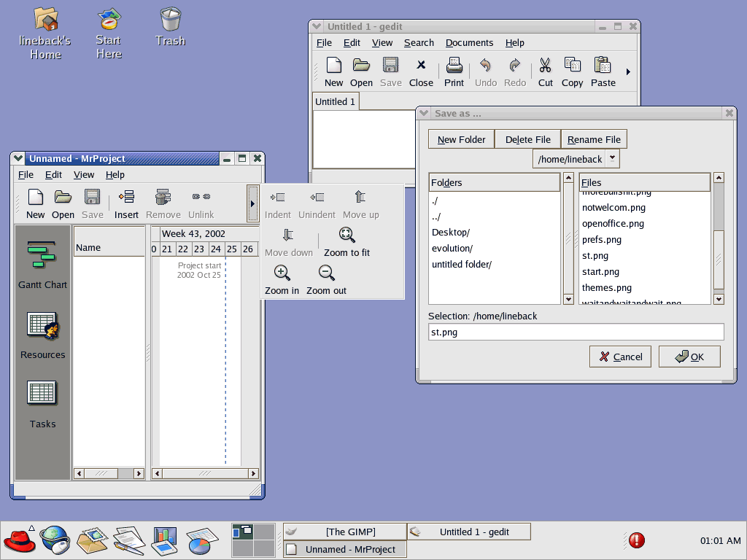Launch email client icon in panel
The image size is (747, 560).
click(92, 540)
